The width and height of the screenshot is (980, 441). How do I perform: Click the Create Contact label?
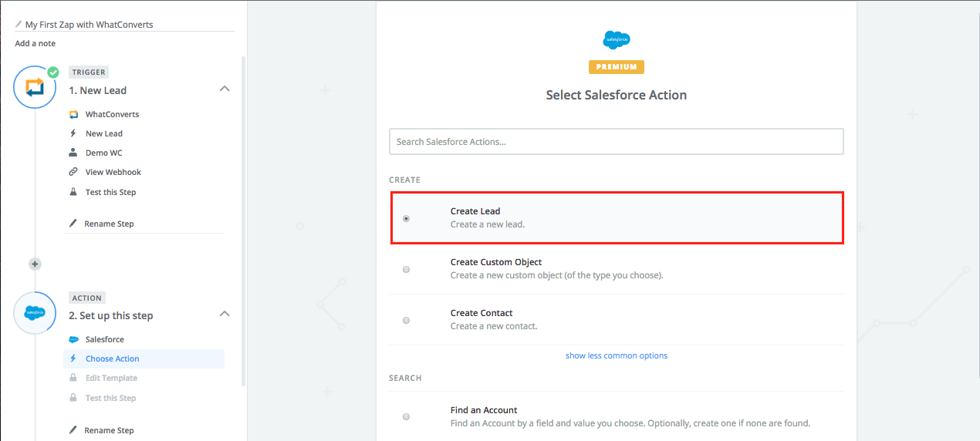(482, 313)
